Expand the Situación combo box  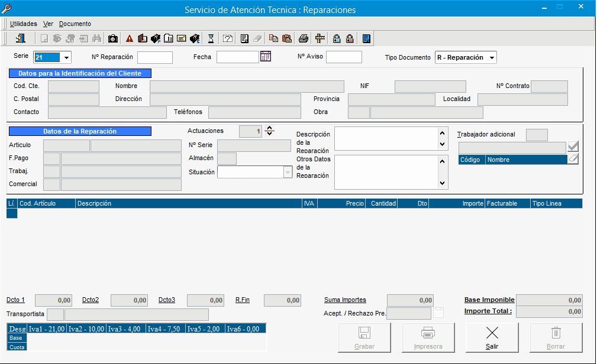(x=288, y=173)
